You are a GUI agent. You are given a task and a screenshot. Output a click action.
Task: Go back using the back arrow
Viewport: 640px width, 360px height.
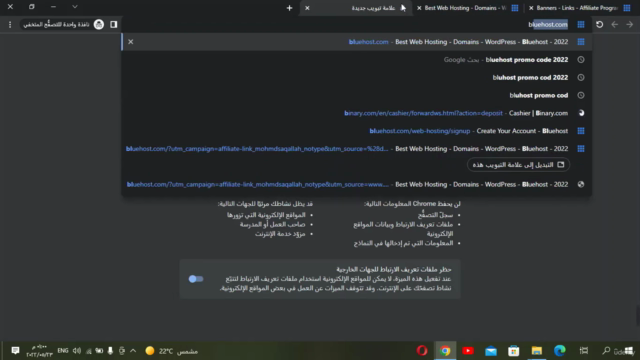(x=615, y=24)
